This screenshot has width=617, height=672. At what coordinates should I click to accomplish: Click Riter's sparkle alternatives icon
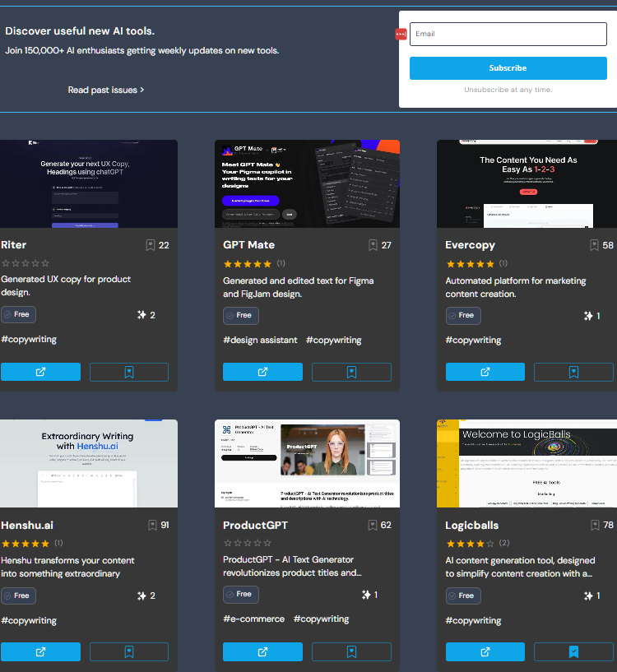click(141, 315)
